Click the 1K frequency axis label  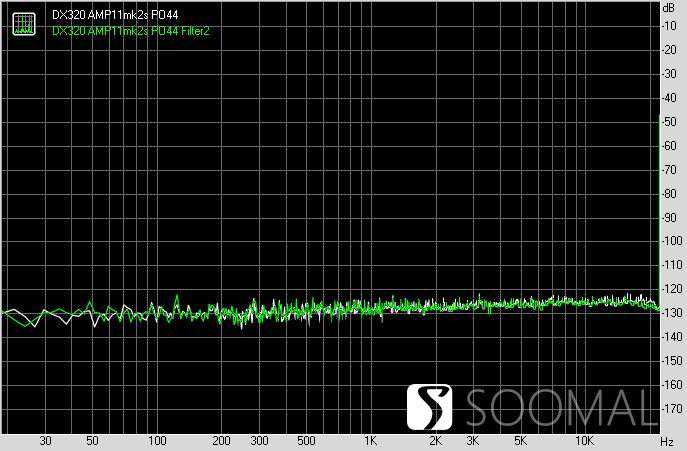click(370, 441)
